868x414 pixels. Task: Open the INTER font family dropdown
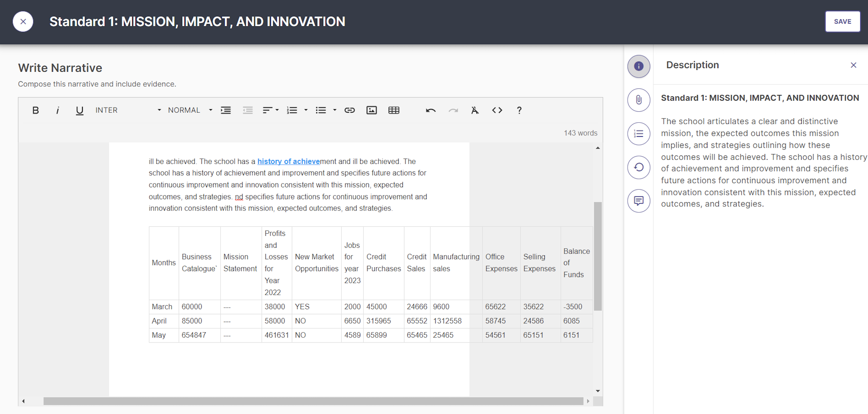pyautogui.click(x=128, y=110)
